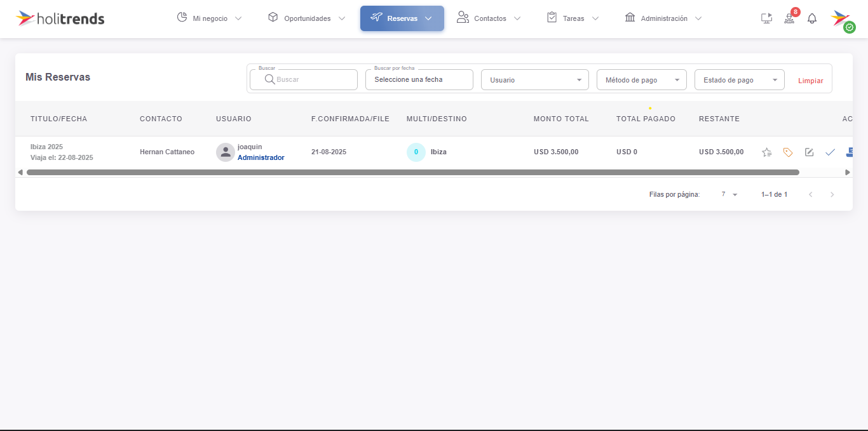
Task: Open the Tareas menu
Action: 573,18
